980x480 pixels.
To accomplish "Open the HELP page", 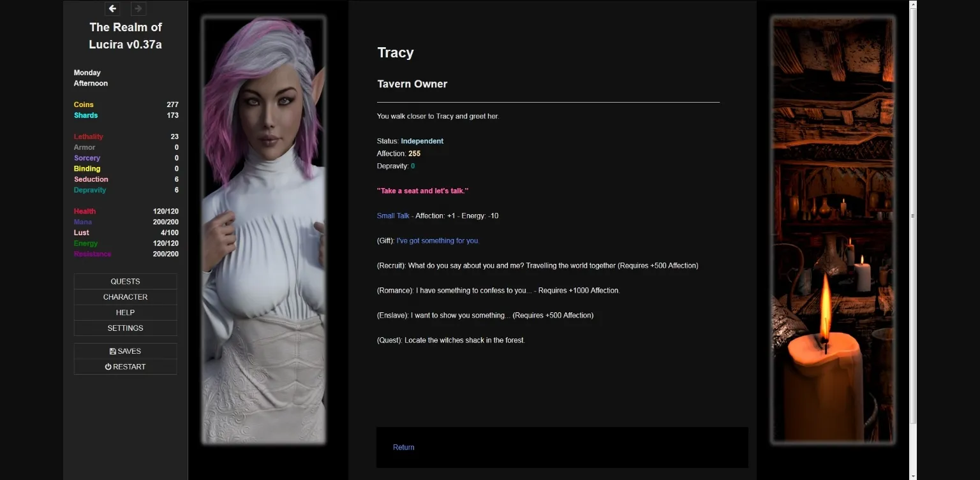I will pos(125,312).
